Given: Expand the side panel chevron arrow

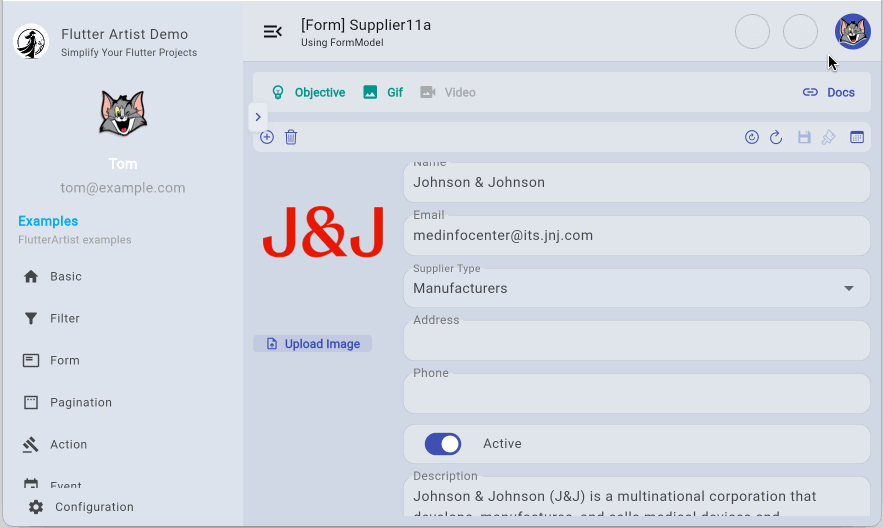Looking at the screenshot, I should pos(257,117).
